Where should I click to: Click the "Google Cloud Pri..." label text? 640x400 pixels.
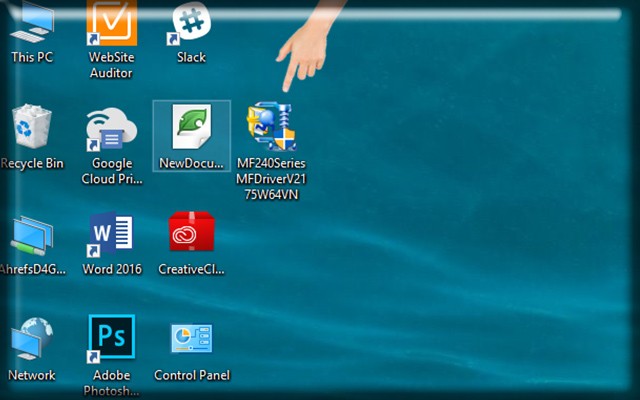(112, 171)
